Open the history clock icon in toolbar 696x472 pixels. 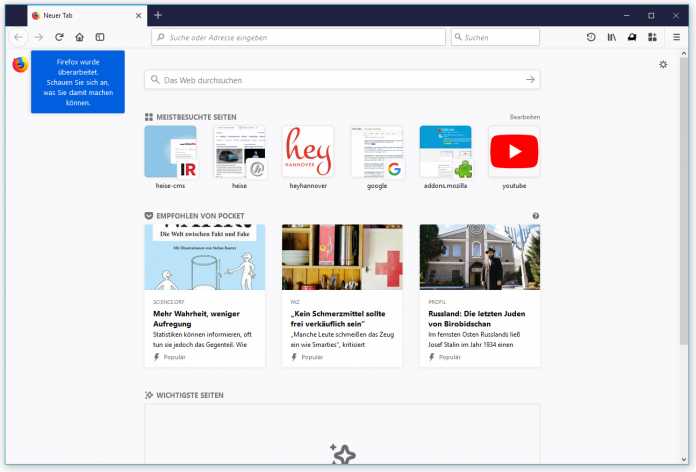[x=591, y=37]
